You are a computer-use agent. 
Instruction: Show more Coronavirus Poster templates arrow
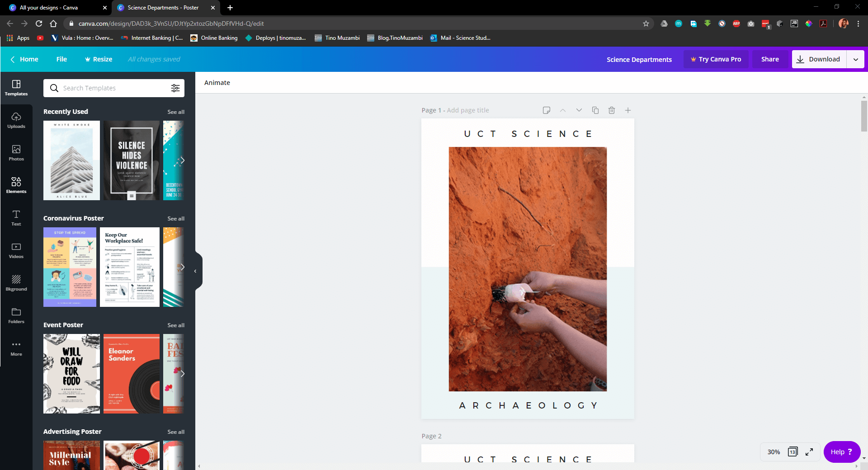[x=182, y=267]
